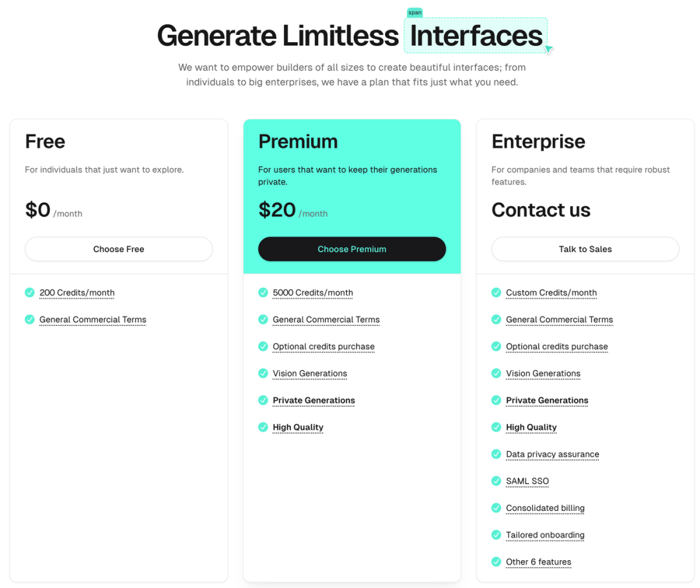700x588 pixels.
Task: Click the small span tag label
Action: point(415,12)
